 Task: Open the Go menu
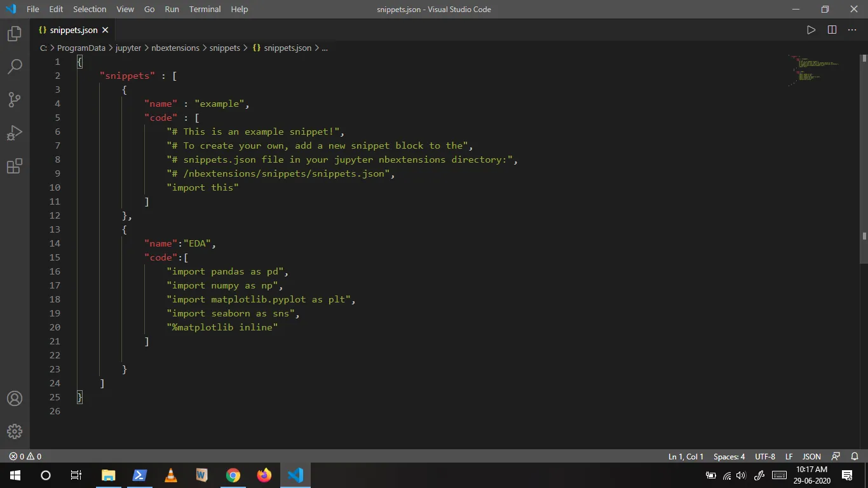149,9
